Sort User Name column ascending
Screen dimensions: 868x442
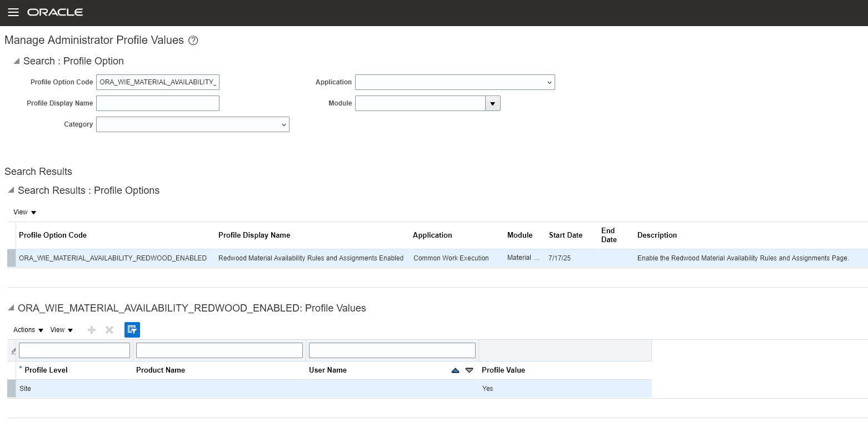click(x=455, y=370)
